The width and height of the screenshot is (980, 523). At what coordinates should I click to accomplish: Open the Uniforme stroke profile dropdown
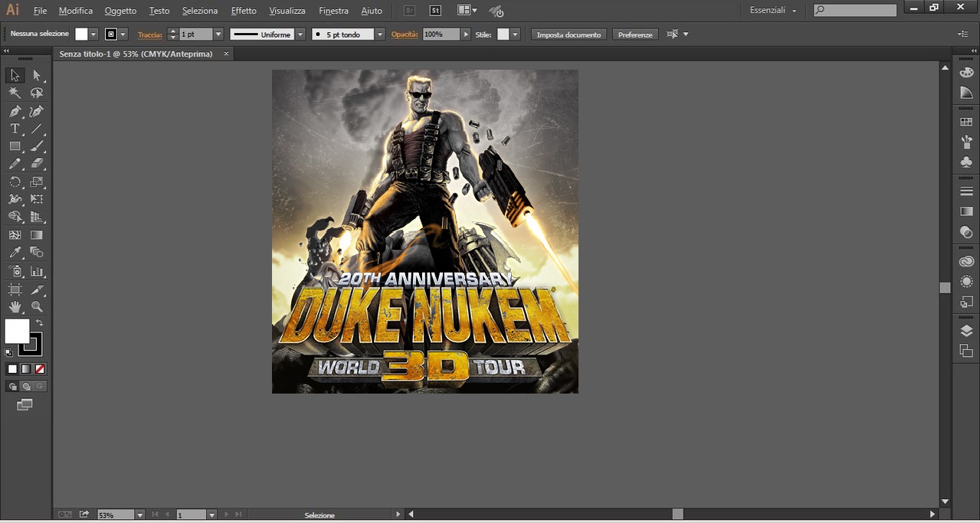(x=300, y=34)
